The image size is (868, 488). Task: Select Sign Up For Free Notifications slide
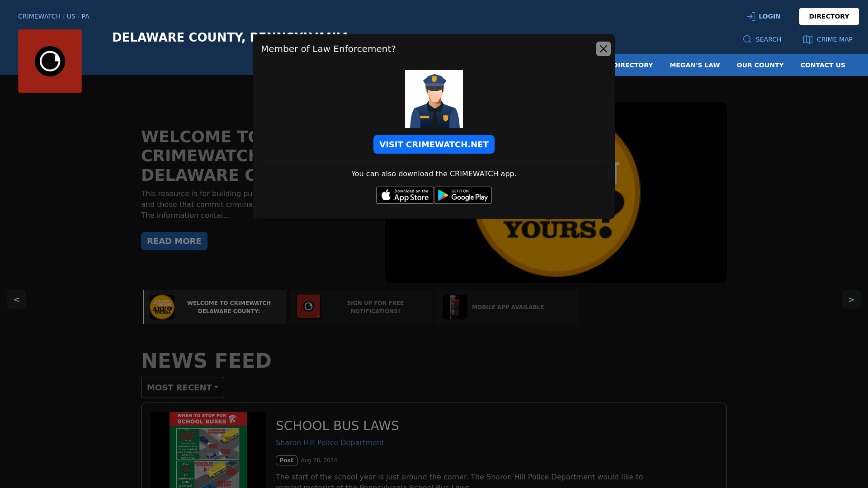pos(361,307)
